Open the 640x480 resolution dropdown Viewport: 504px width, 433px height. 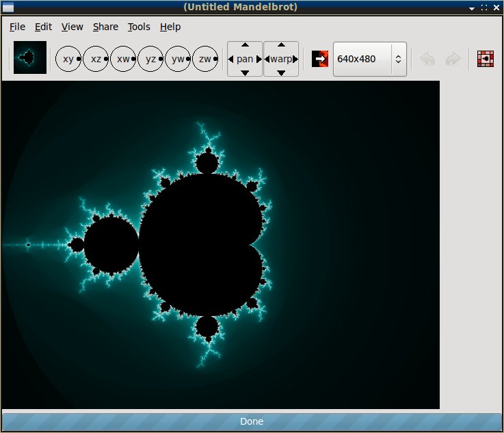[x=398, y=59]
